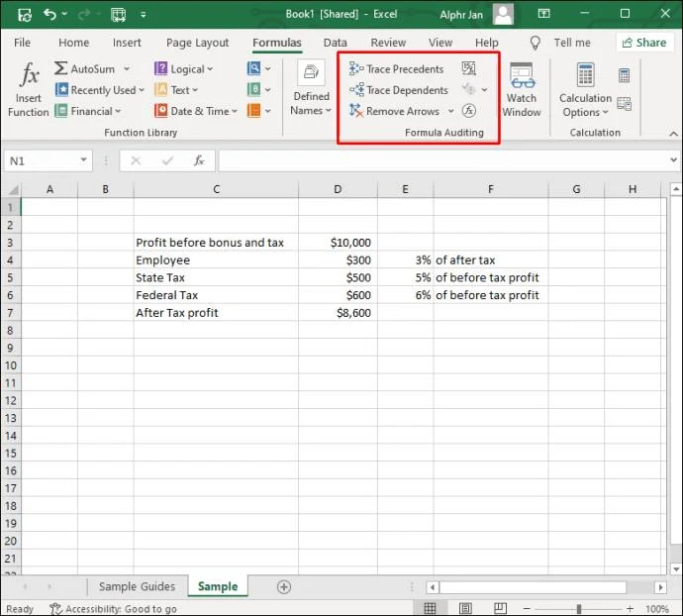Click the Math & Trig icon

click(x=254, y=90)
